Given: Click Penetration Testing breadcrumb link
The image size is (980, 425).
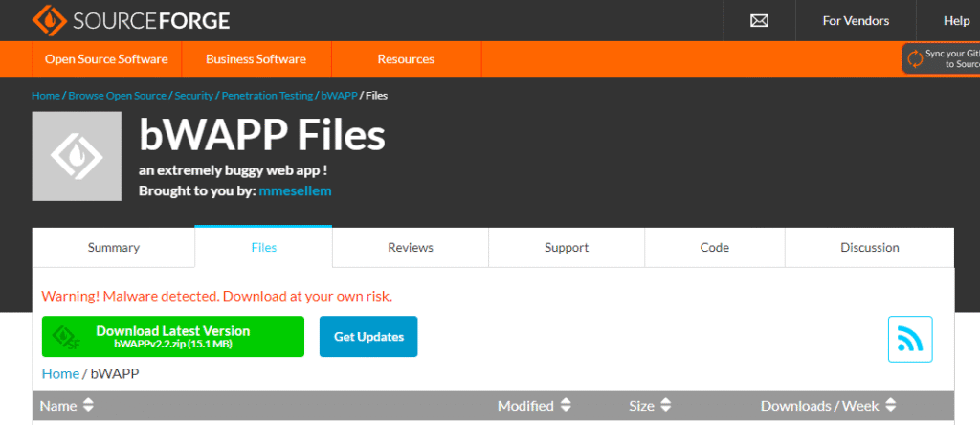Looking at the screenshot, I should coord(267,96).
